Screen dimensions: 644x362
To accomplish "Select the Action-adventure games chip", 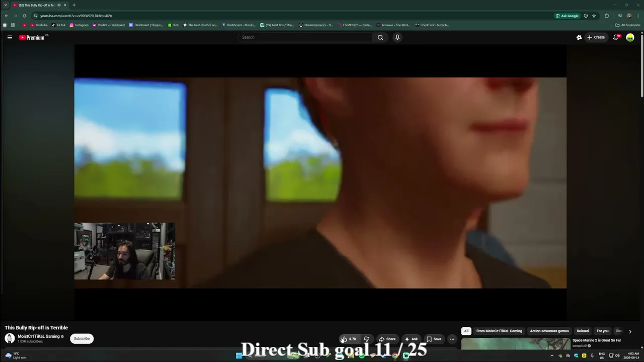I will point(549,331).
